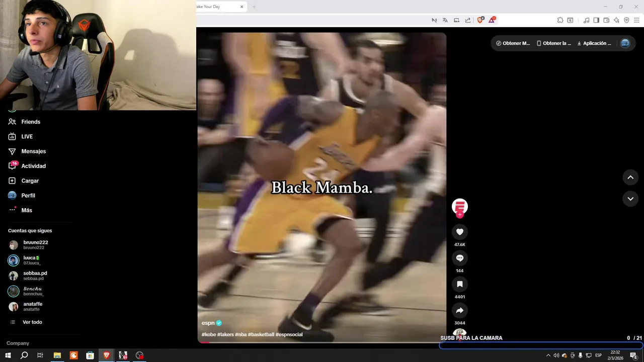Screen dimensions: 644x362
Task: Open the taskbar clock showing 22:32
Action: [x=615, y=355]
